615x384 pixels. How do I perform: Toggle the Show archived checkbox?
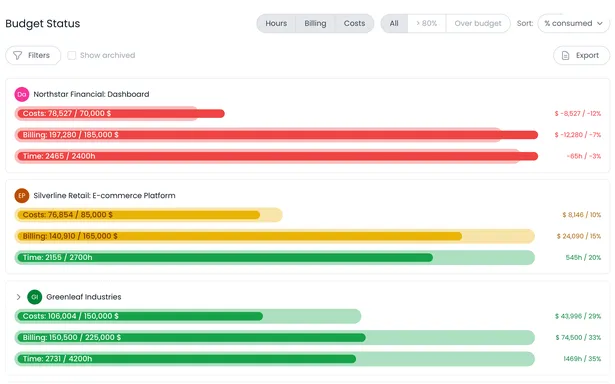point(71,55)
